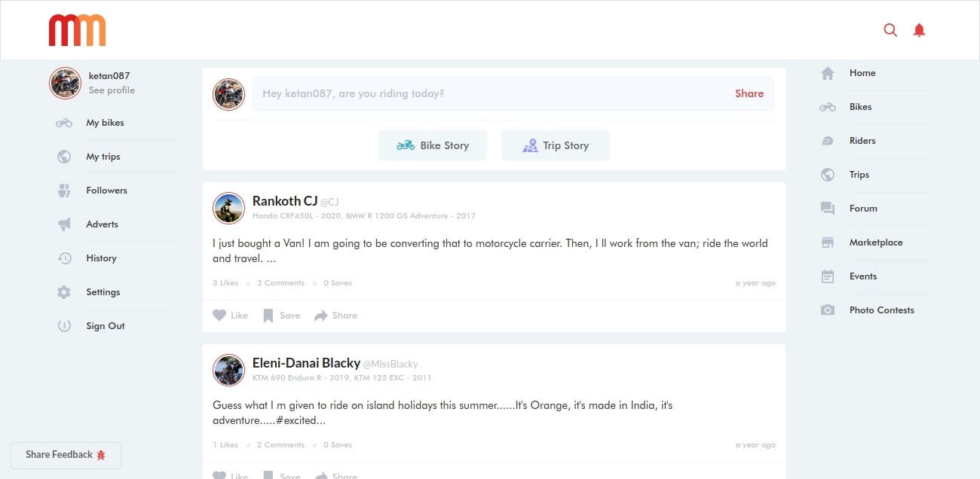Open Forum in right navigation
Viewport: 980px width, 479px height.
(x=863, y=209)
